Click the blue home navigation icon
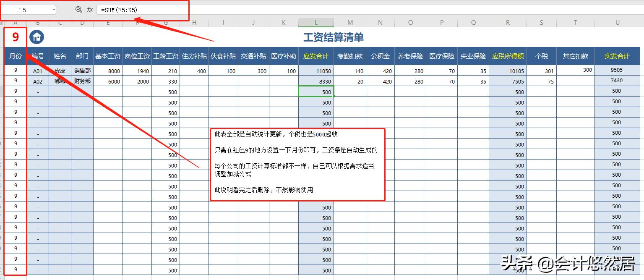This screenshot has width=644, height=280. point(37,37)
